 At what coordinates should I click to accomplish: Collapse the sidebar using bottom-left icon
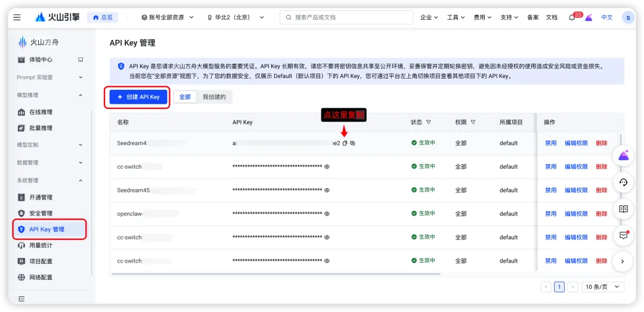(x=21, y=299)
